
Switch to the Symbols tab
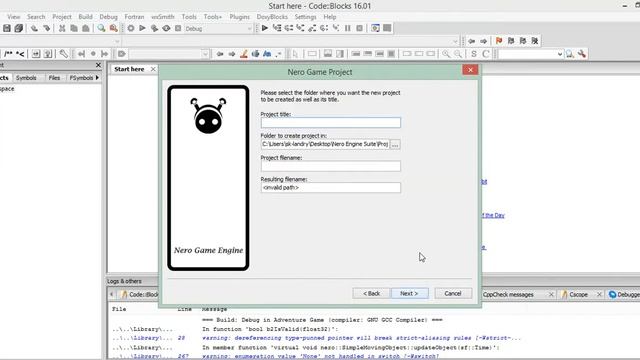point(26,78)
